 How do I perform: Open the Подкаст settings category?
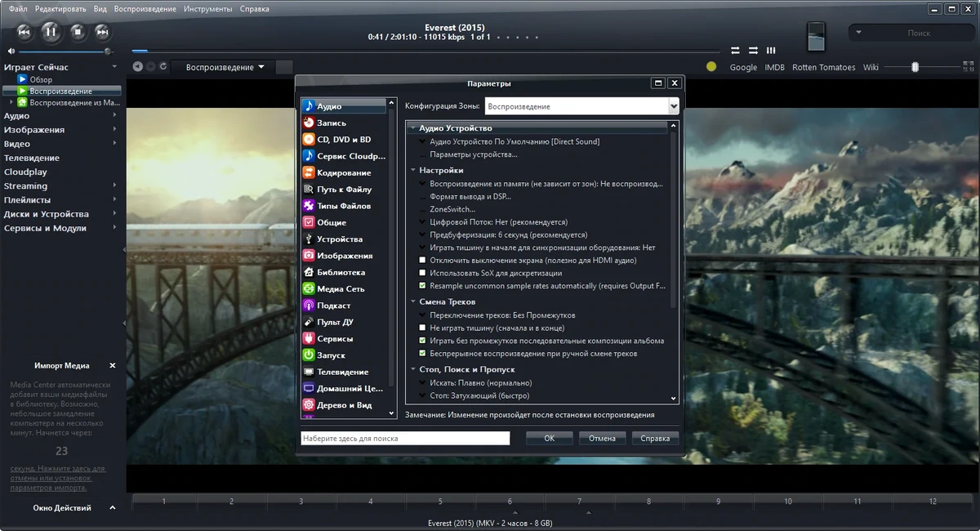(x=344, y=306)
